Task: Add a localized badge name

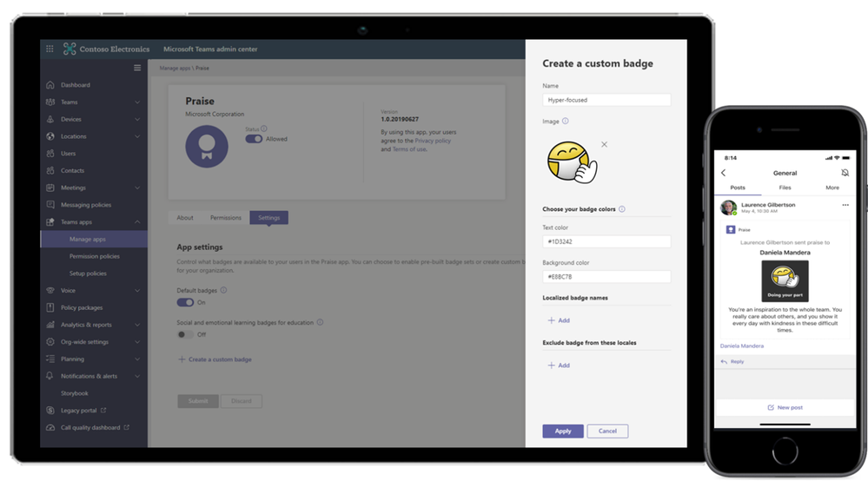Action: click(559, 320)
